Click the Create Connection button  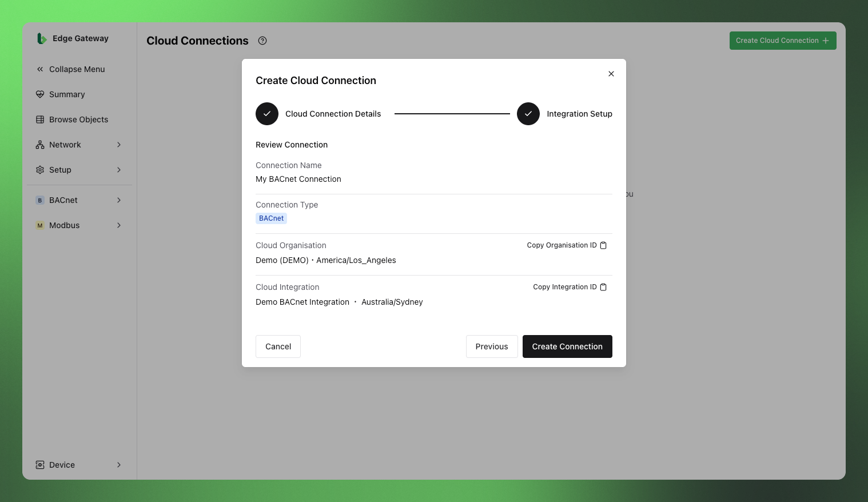click(567, 346)
